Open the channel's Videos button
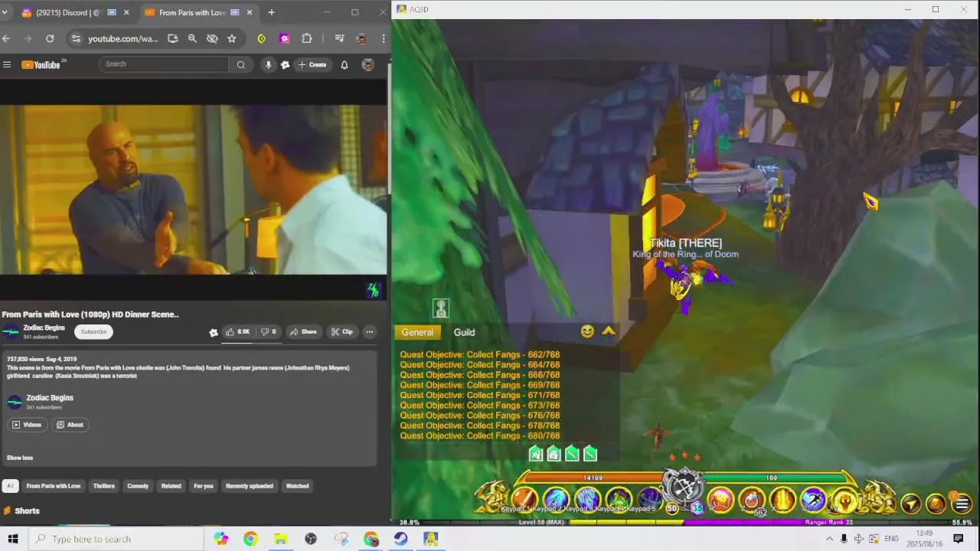The width and height of the screenshot is (980, 551). click(x=27, y=425)
